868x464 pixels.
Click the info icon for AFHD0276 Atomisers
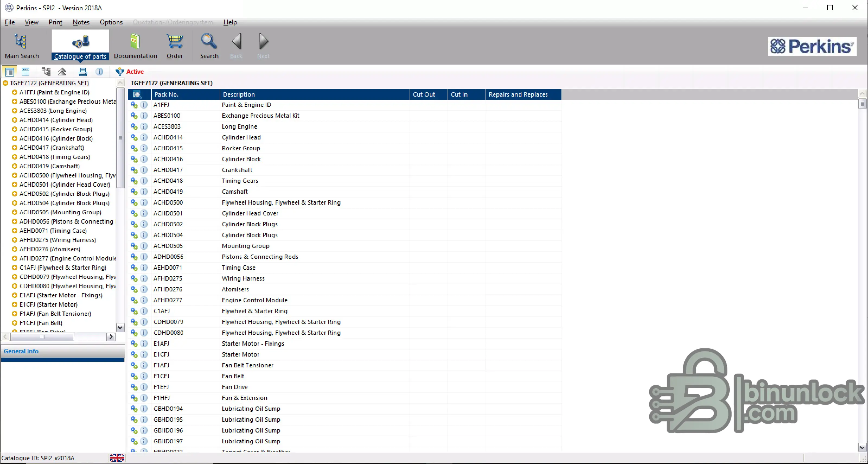point(144,290)
